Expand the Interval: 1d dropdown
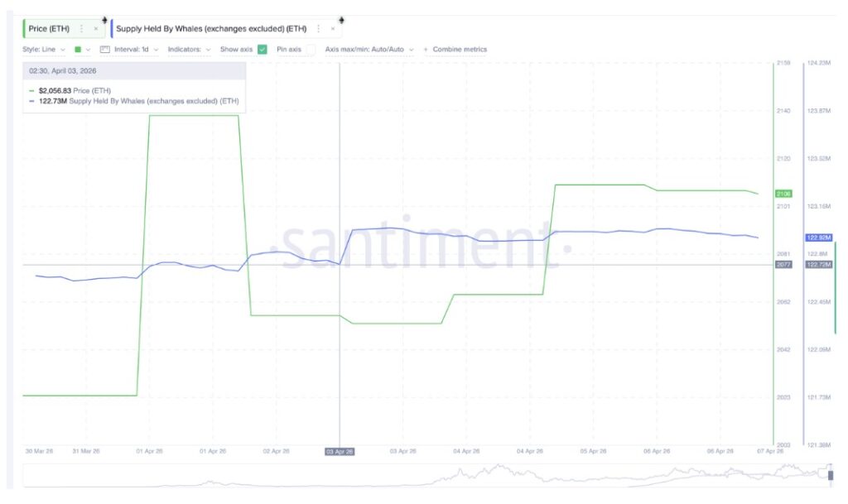The height and width of the screenshot is (504, 848). pyautogui.click(x=137, y=50)
